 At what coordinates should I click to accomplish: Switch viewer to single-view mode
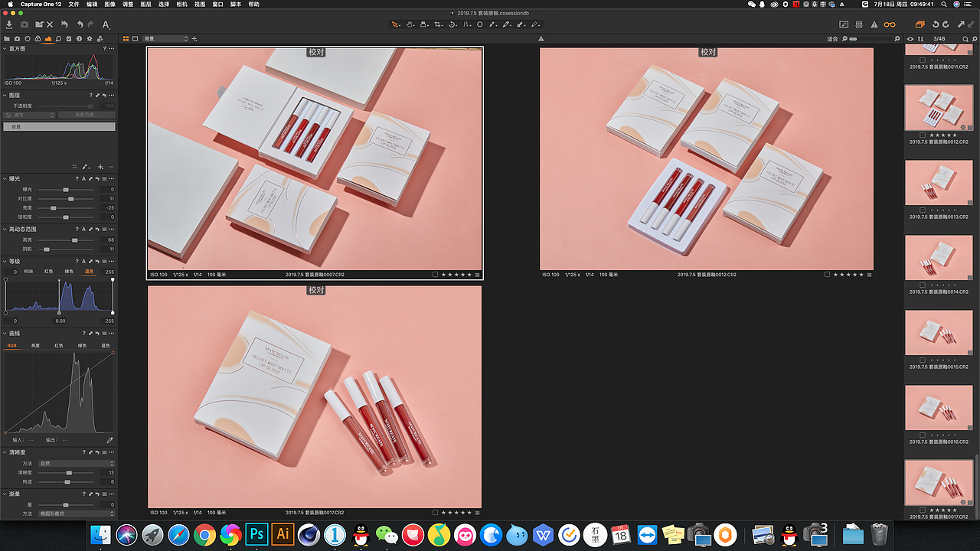point(136,38)
